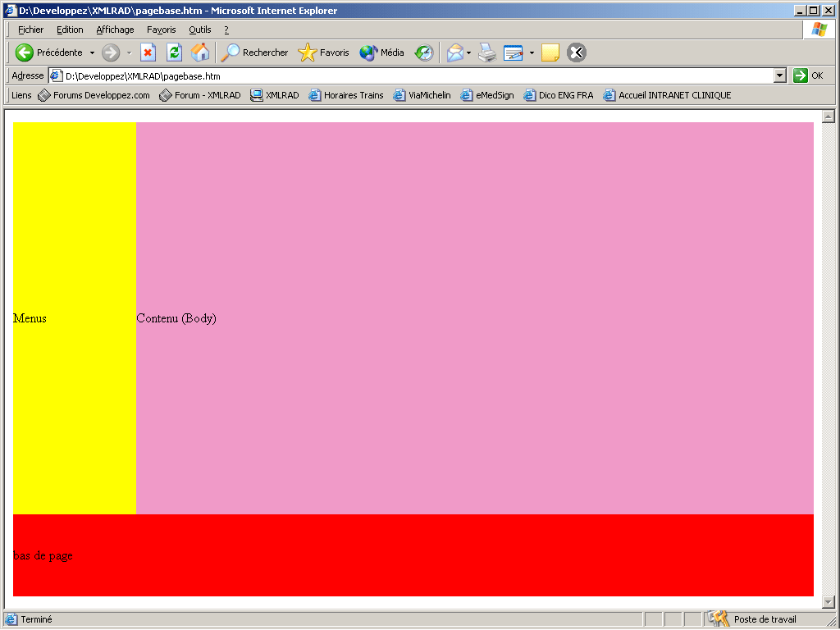
Task: Open the History clock icon
Action: [423, 52]
